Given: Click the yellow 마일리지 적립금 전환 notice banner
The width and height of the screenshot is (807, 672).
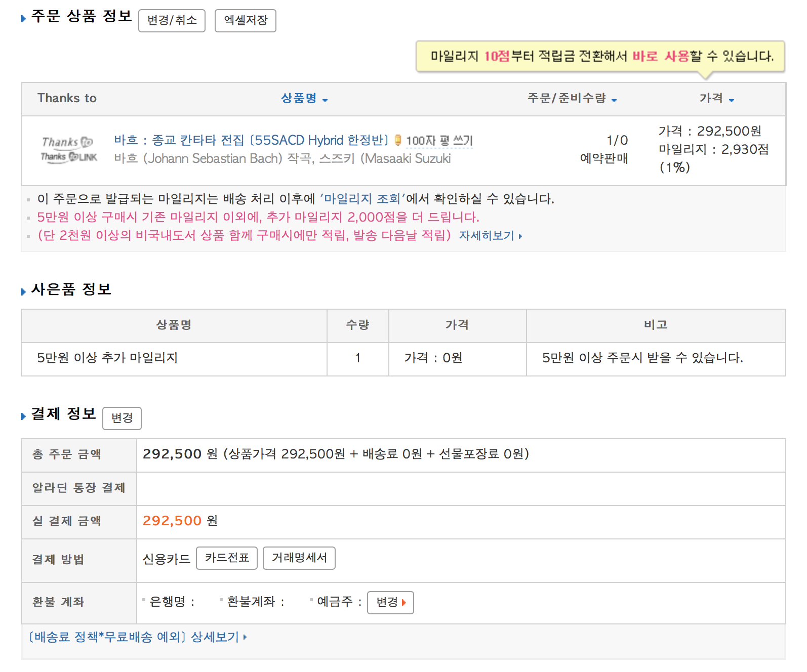Looking at the screenshot, I should 600,56.
